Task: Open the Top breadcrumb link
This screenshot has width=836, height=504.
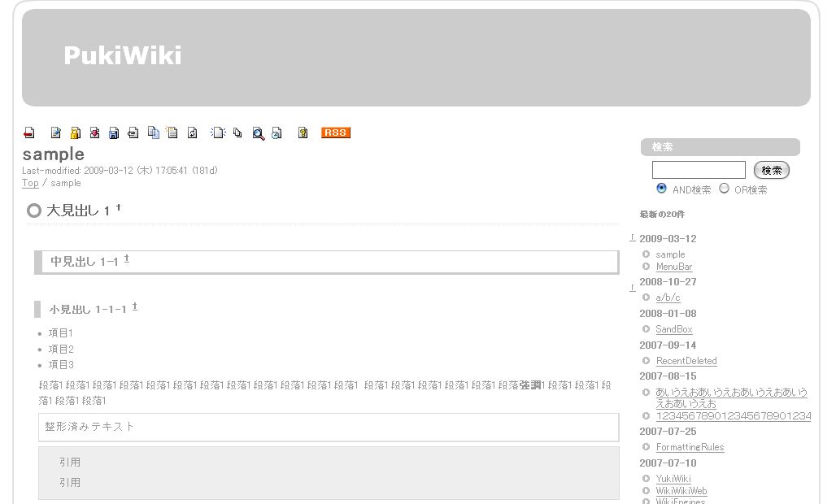Action: [30, 183]
